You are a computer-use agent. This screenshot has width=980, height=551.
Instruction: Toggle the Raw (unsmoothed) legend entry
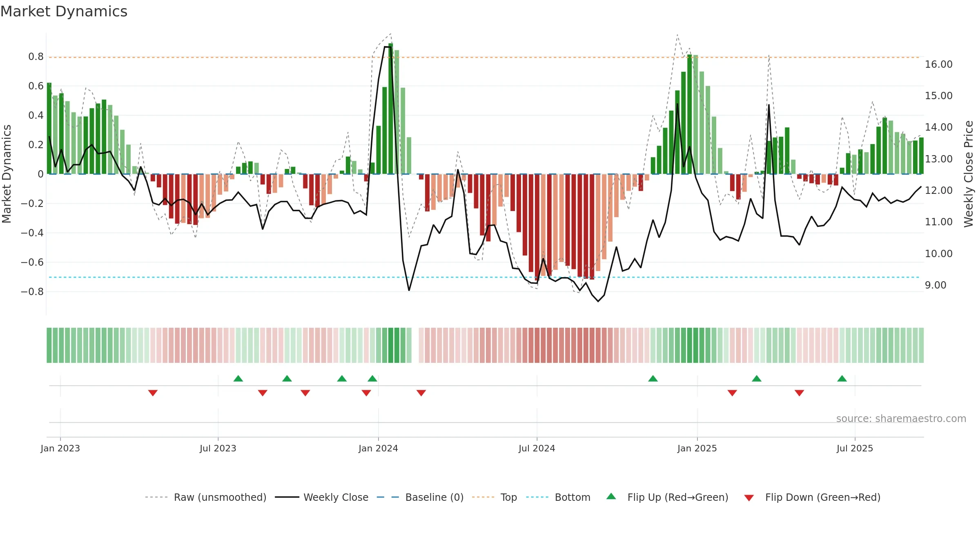tap(205, 497)
